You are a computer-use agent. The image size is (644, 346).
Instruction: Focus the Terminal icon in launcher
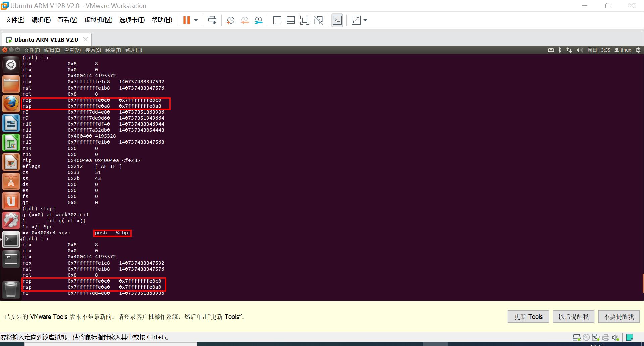click(11, 240)
